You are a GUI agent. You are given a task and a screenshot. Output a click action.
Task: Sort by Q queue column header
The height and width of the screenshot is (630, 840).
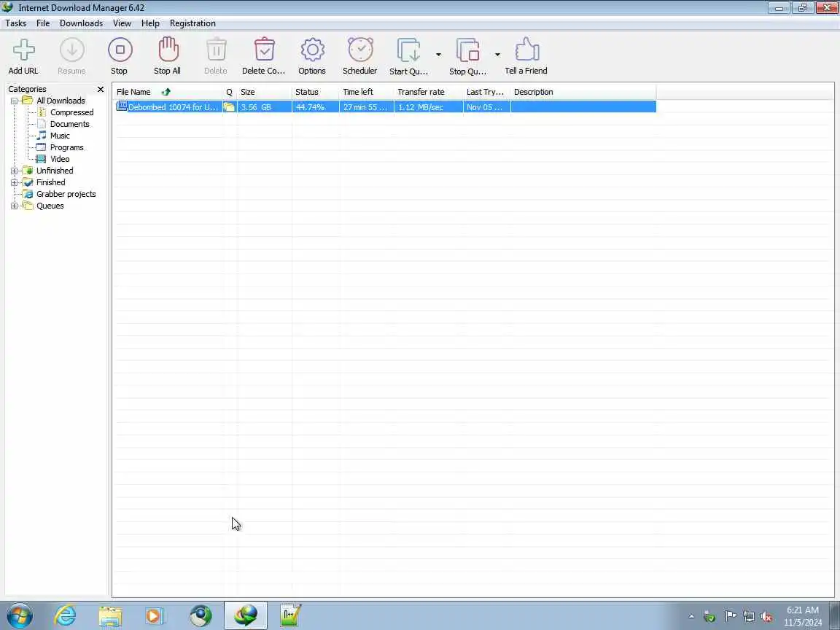(x=230, y=92)
